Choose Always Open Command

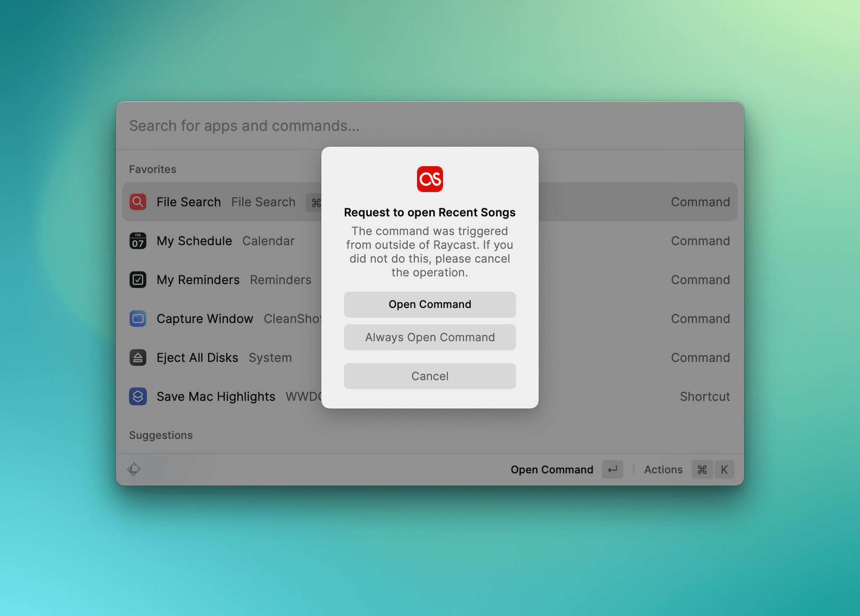tap(430, 337)
